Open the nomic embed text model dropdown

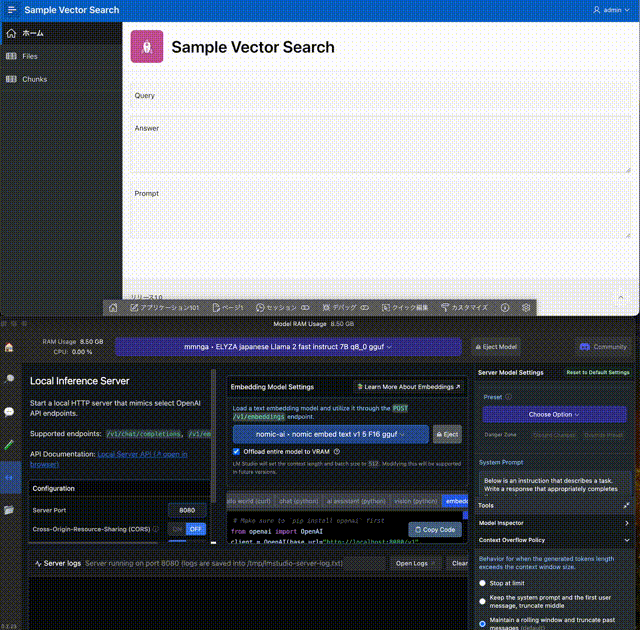tap(331, 435)
